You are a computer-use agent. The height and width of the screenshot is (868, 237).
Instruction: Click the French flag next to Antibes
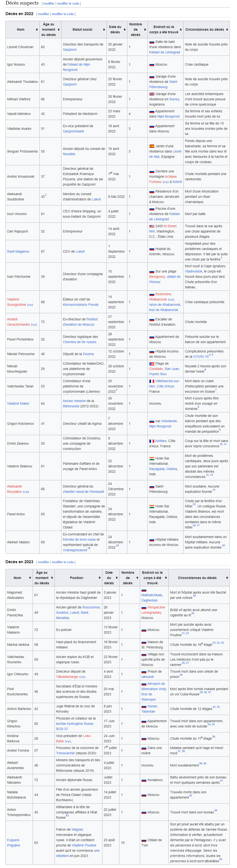click(152, 441)
